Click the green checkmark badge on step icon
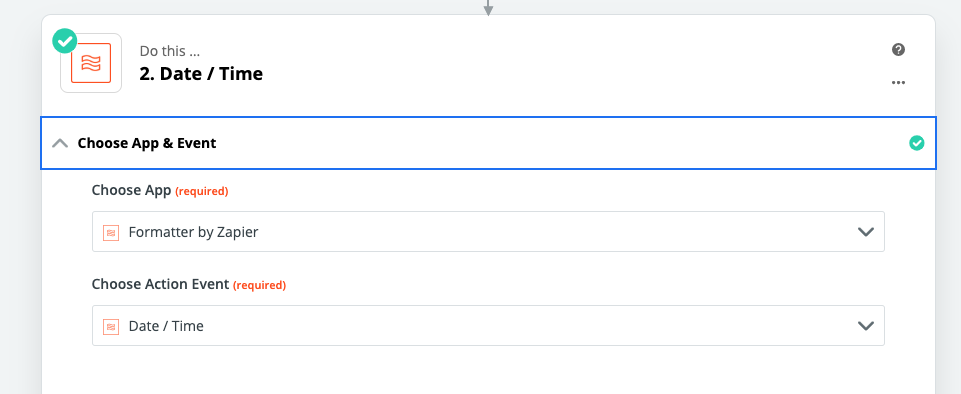This screenshot has height=394, width=961. click(64, 41)
